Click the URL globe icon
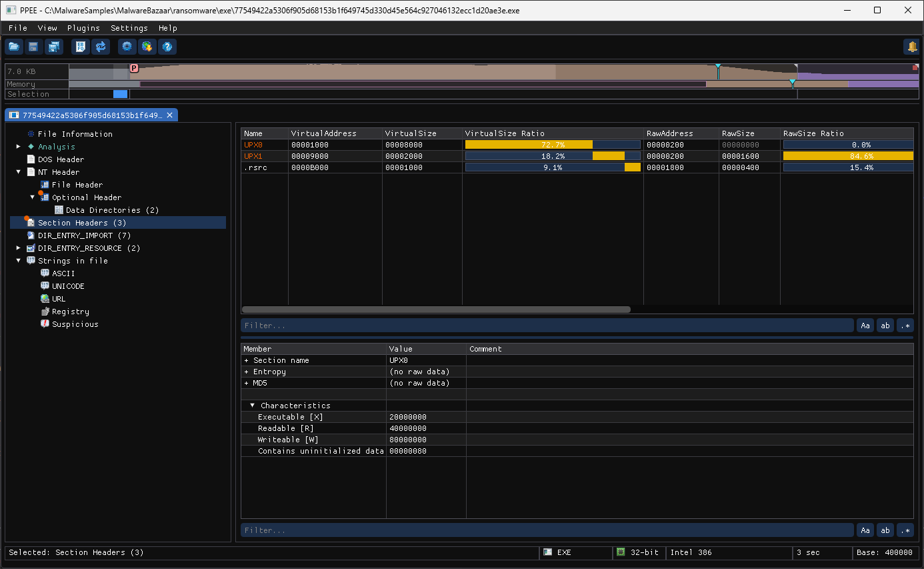The image size is (924, 569). 45,299
